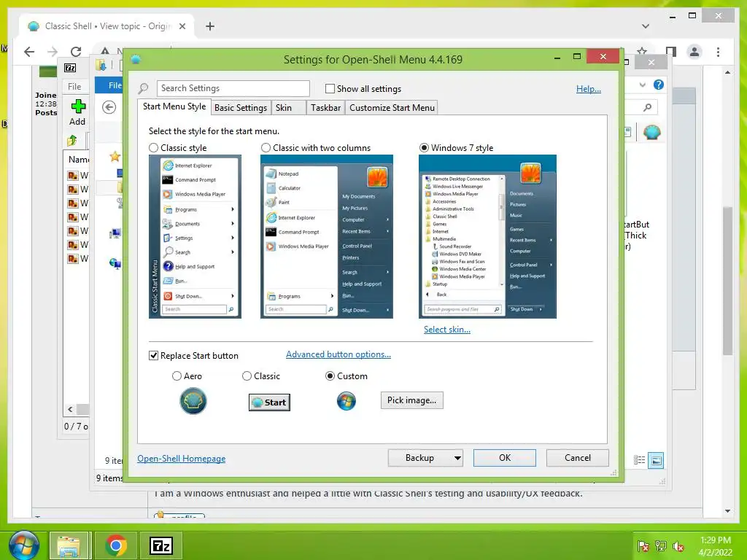Reload the page in Chrome
Image resolution: width=747 pixels, height=560 pixels.
[76, 52]
